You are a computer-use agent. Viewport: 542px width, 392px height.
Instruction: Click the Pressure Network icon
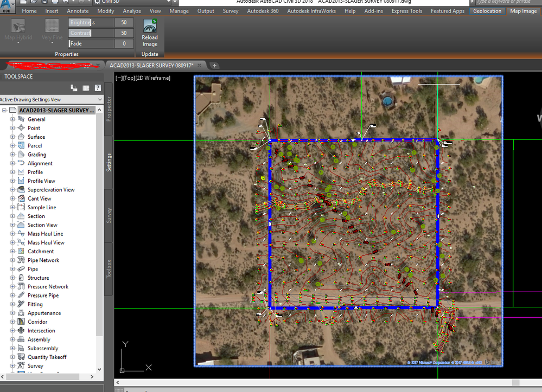(21, 286)
